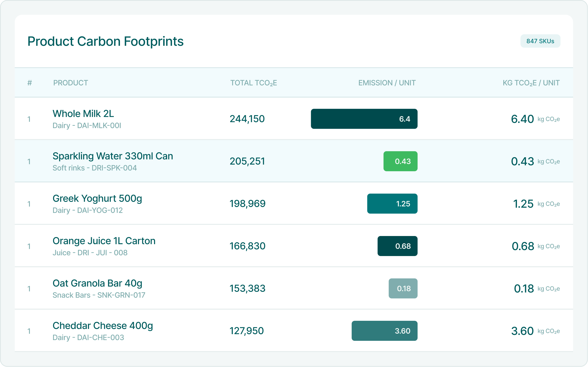The width and height of the screenshot is (588, 367).
Task: Click the 244,150 total value
Action: pos(247,119)
